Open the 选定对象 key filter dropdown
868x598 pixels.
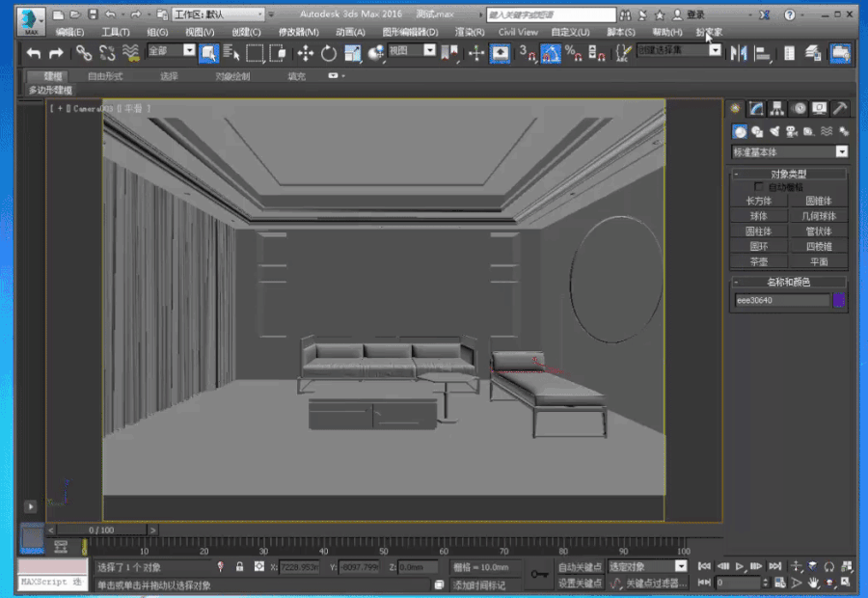point(648,566)
